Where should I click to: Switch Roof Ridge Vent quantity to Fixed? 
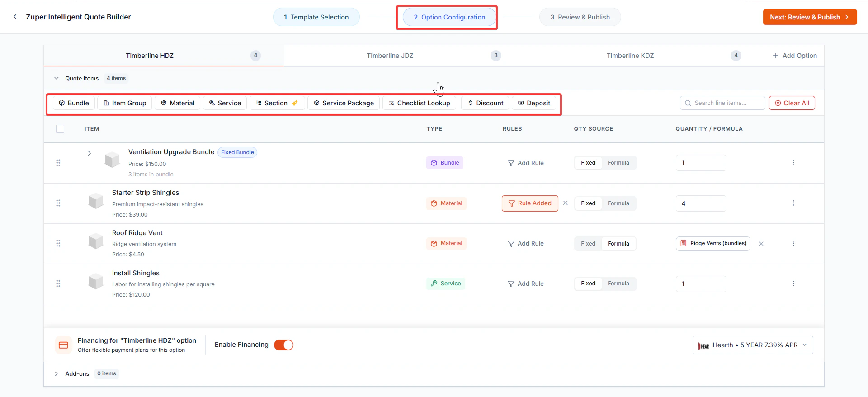pos(588,244)
